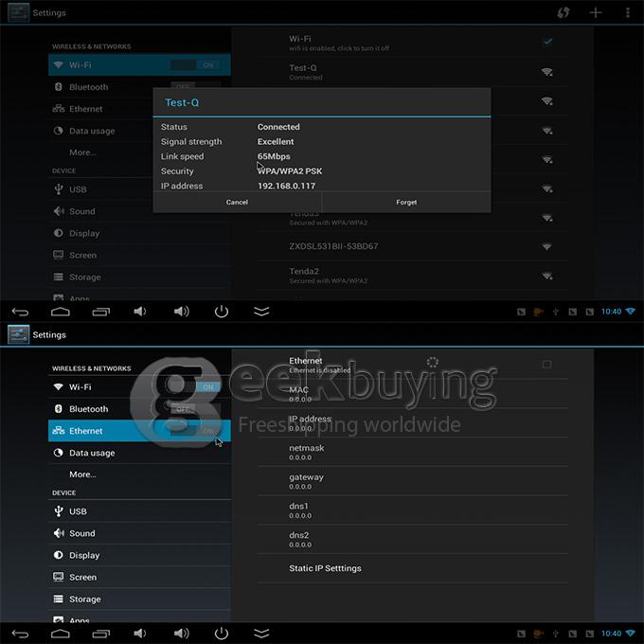This screenshot has height=644, width=644.
Task: Tap Volume down in Ethernet screen navigation bar
Action: 140,634
